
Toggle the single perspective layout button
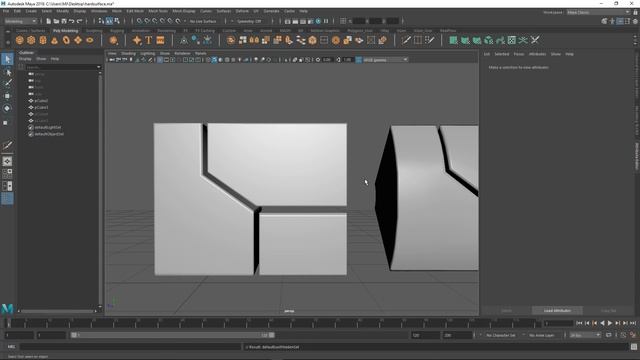click(7, 161)
